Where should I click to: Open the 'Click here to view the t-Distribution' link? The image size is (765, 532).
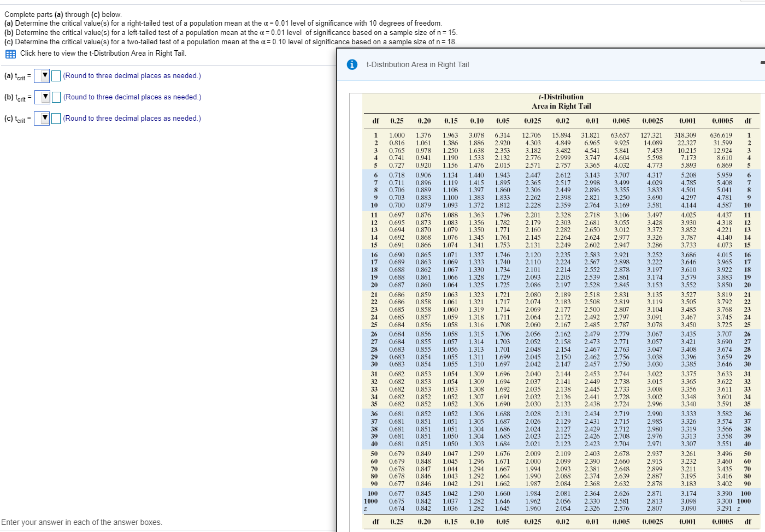pyautogui.click(x=103, y=54)
